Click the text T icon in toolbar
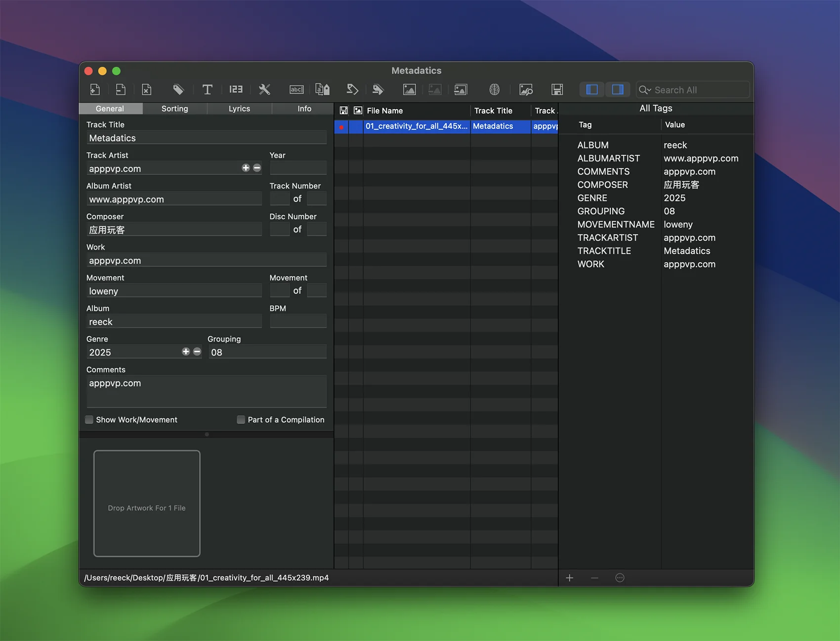The height and width of the screenshot is (641, 840). (x=208, y=89)
